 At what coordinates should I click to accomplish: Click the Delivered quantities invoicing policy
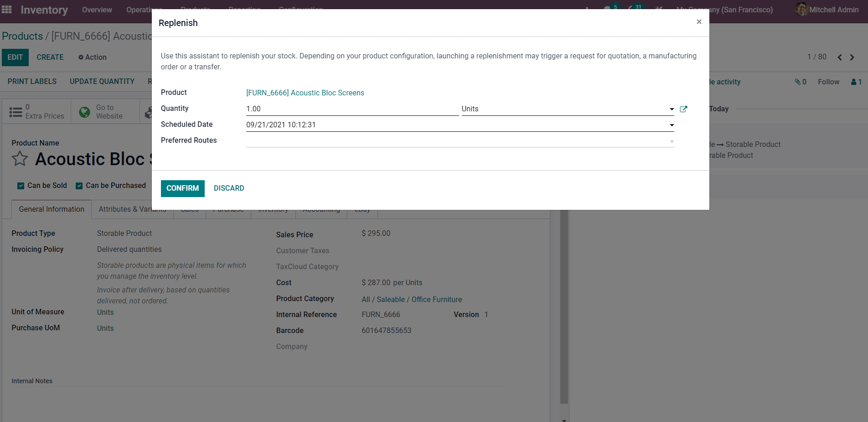tap(129, 249)
